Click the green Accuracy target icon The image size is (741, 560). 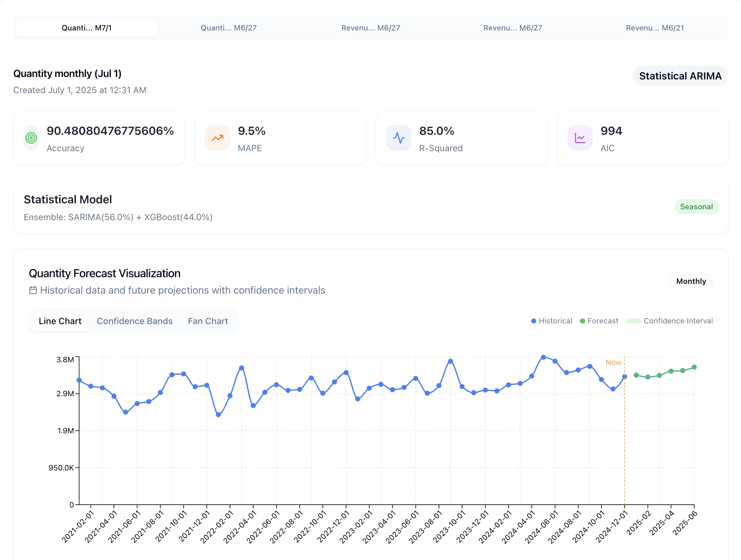[x=31, y=138]
